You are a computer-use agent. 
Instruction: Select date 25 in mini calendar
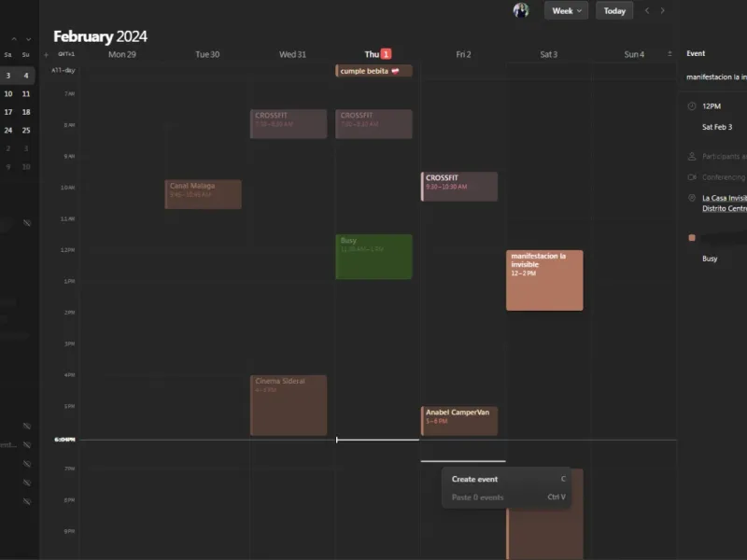click(26, 130)
